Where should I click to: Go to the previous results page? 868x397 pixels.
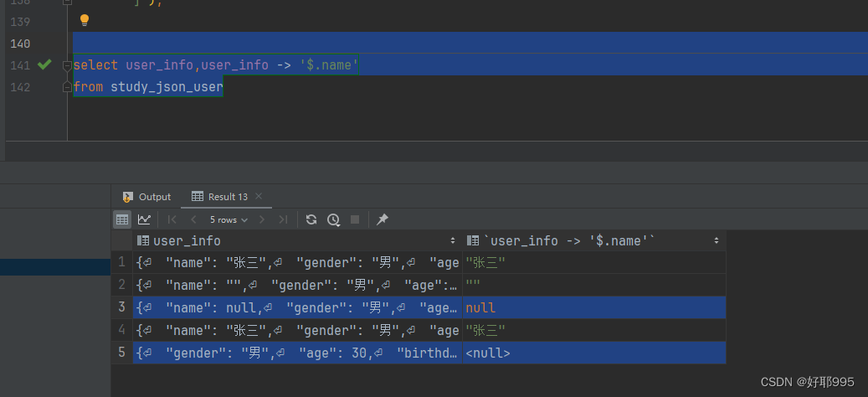pos(193,219)
